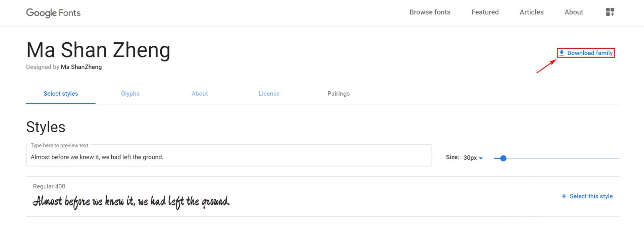Open designer Ma ShanZheng link

click(81, 67)
